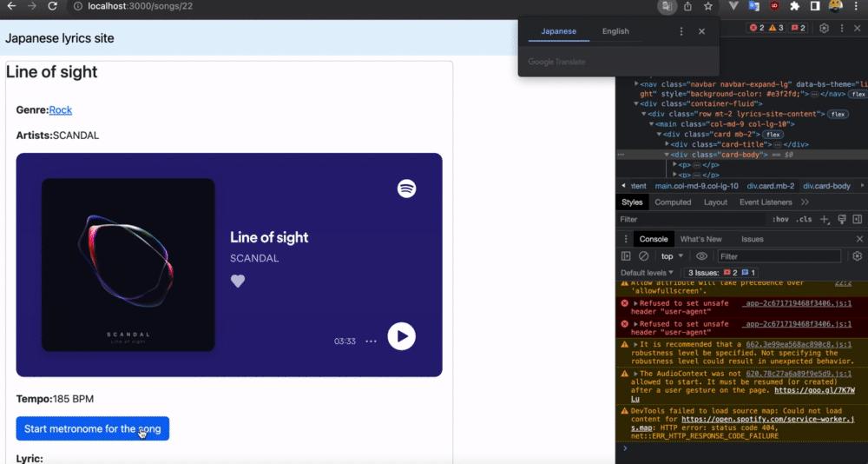Create a live expression with the eye icon

tap(702, 256)
